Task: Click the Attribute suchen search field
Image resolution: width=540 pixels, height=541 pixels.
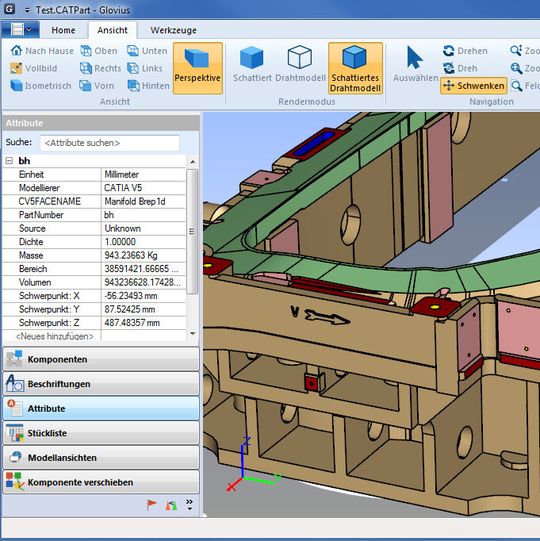Action: click(110, 143)
